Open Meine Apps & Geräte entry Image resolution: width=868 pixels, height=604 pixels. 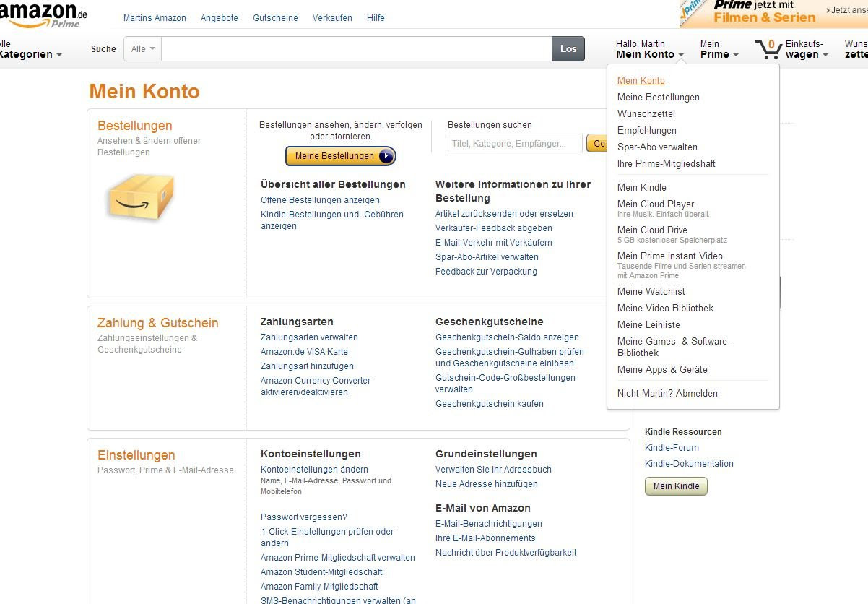coord(662,370)
